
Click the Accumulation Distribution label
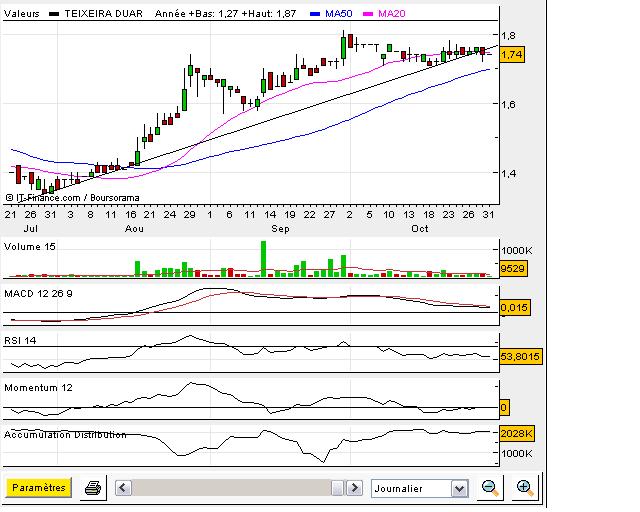tap(65, 434)
